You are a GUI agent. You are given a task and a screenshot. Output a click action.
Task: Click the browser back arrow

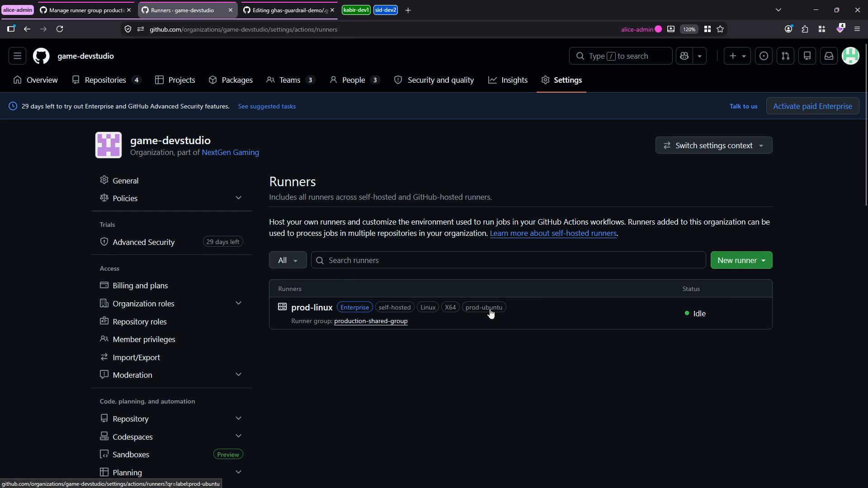click(x=27, y=29)
